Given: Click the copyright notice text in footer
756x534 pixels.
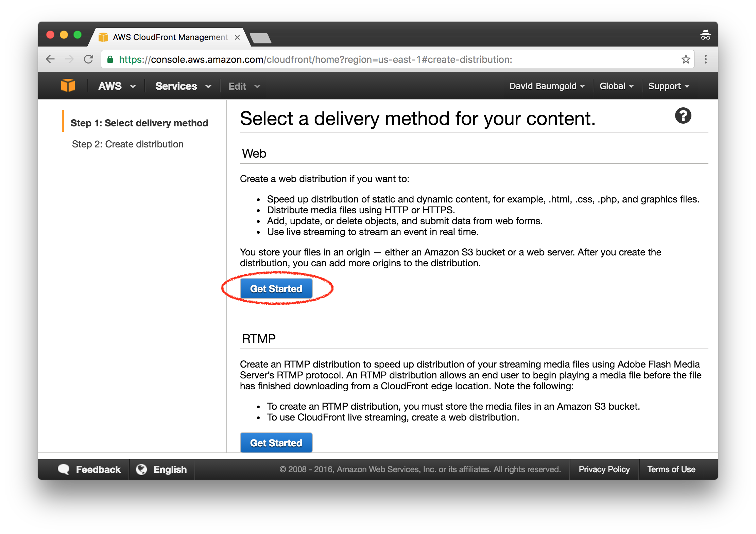Looking at the screenshot, I should coord(420,469).
